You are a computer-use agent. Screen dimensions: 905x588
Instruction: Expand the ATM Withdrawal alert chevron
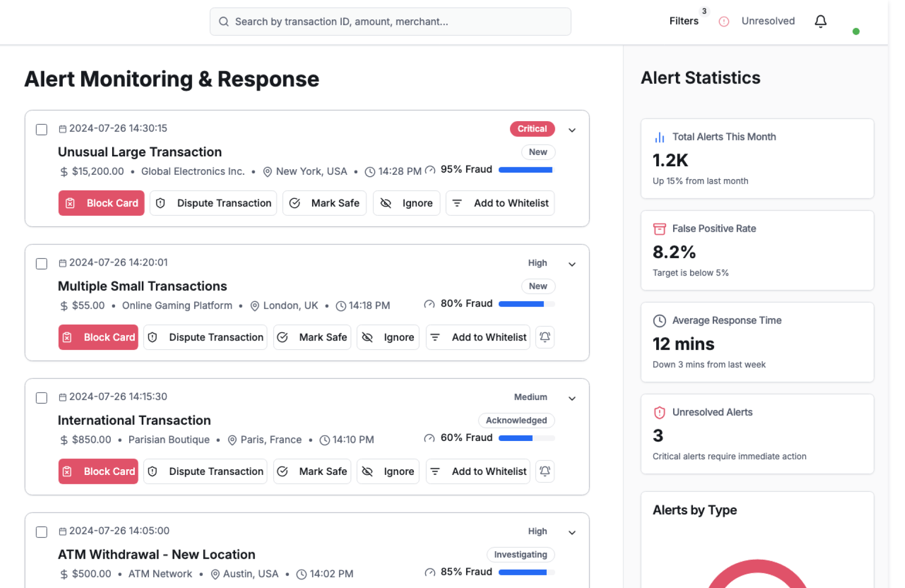(x=572, y=532)
